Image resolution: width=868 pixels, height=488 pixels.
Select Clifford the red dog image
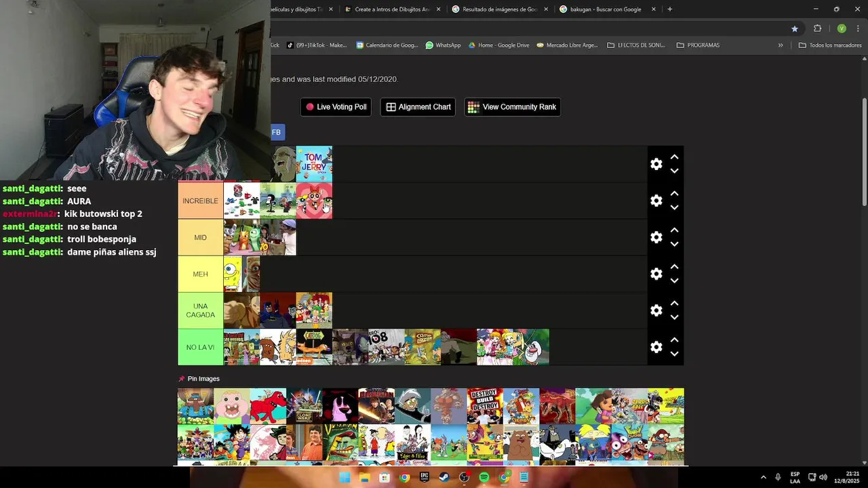coord(268,406)
